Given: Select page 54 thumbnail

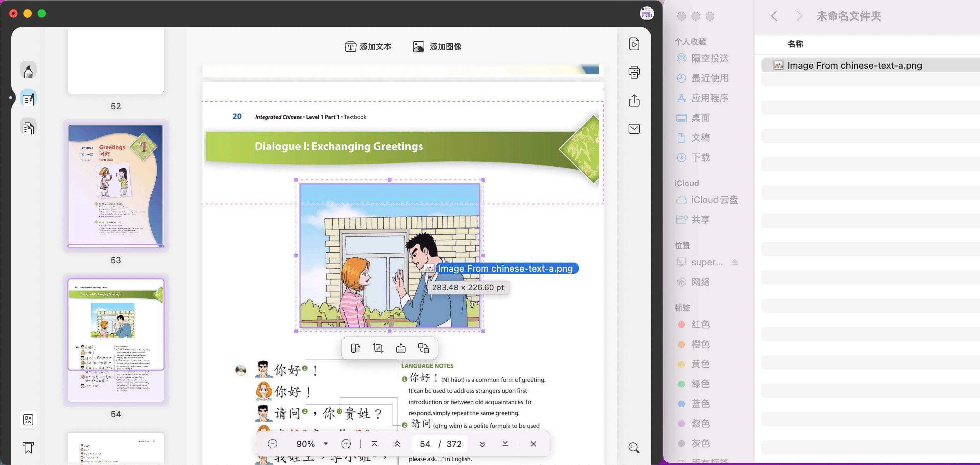Looking at the screenshot, I should point(116,340).
